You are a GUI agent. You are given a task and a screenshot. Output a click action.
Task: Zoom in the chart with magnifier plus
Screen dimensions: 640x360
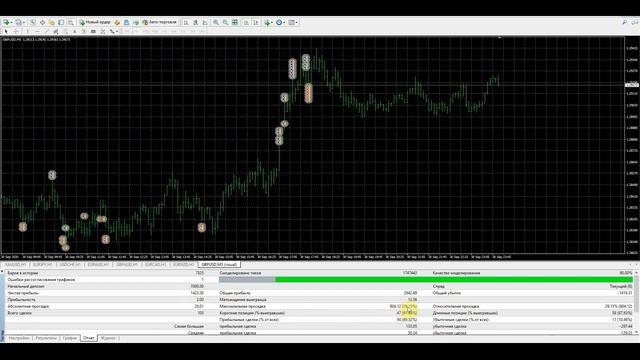tap(216, 22)
